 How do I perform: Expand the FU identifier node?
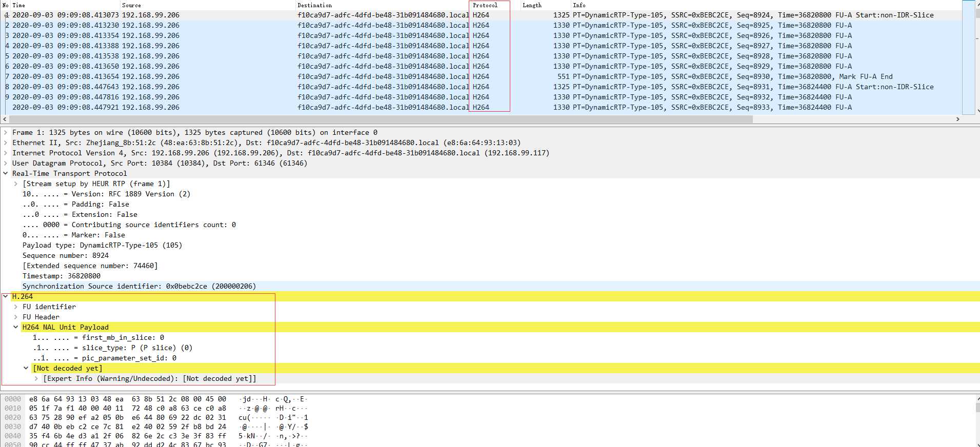(x=15, y=307)
